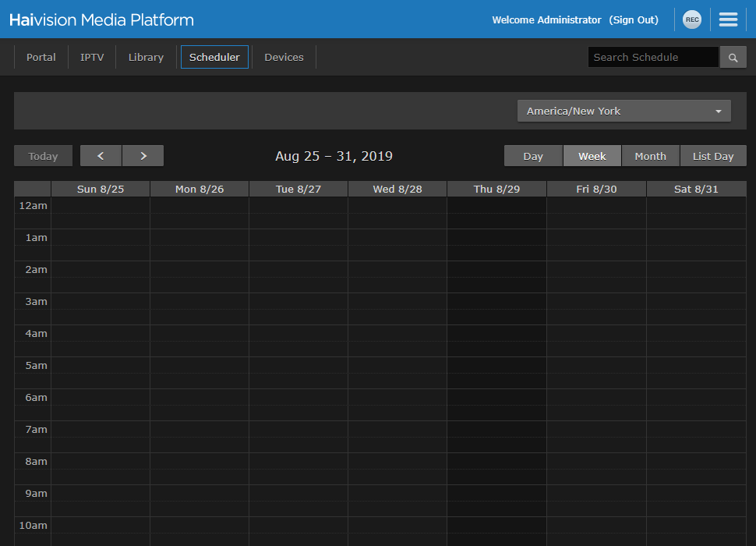756x546 pixels.
Task: Switch to the Portal tab
Action: click(x=41, y=56)
